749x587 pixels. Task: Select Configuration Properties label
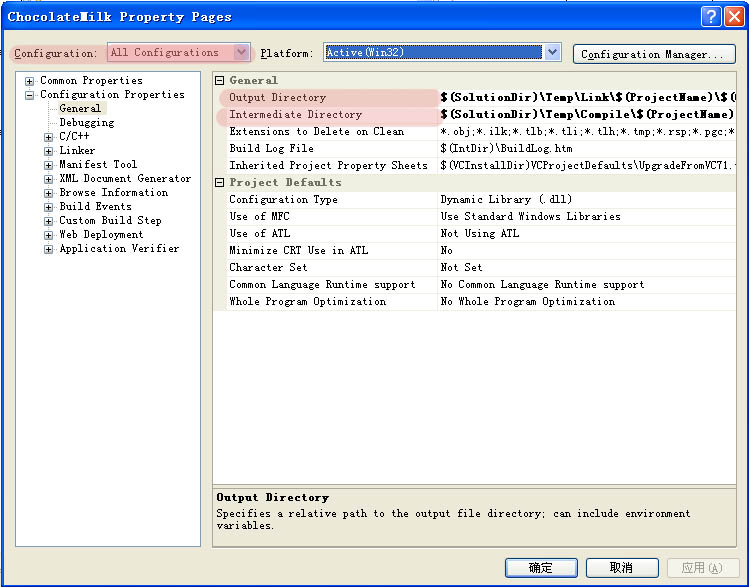[x=112, y=95]
